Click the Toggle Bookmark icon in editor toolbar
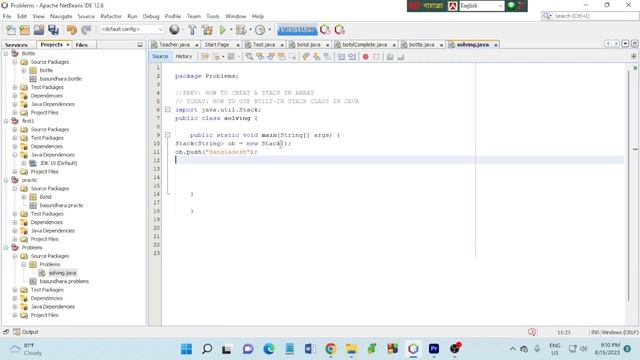This screenshot has width=640, height=360. tap(327, 57)
